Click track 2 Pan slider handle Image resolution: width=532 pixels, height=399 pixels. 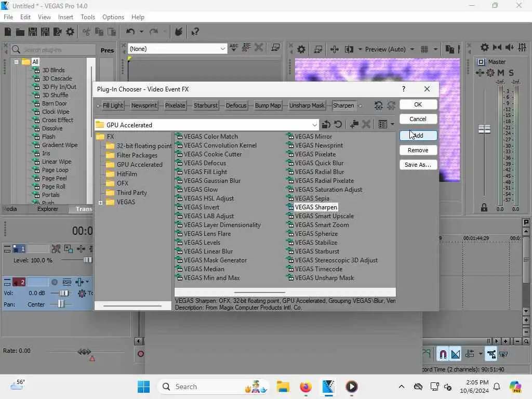coord(61,304)
